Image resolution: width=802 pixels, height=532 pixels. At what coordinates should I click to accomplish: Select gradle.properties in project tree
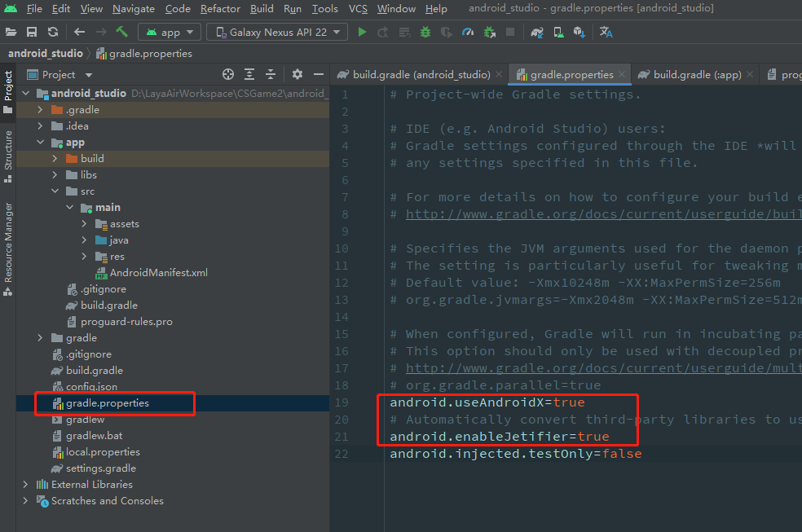[x=108, y=403]
